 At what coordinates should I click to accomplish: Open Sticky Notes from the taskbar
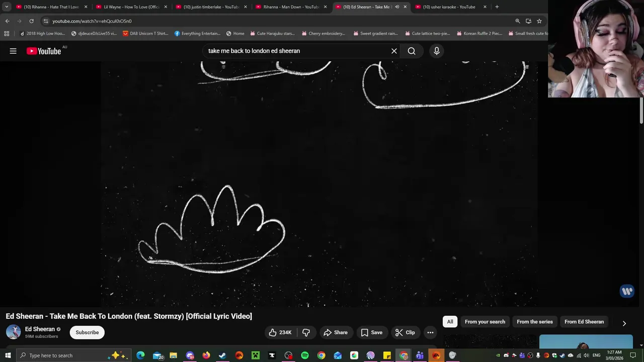point(387,355)
